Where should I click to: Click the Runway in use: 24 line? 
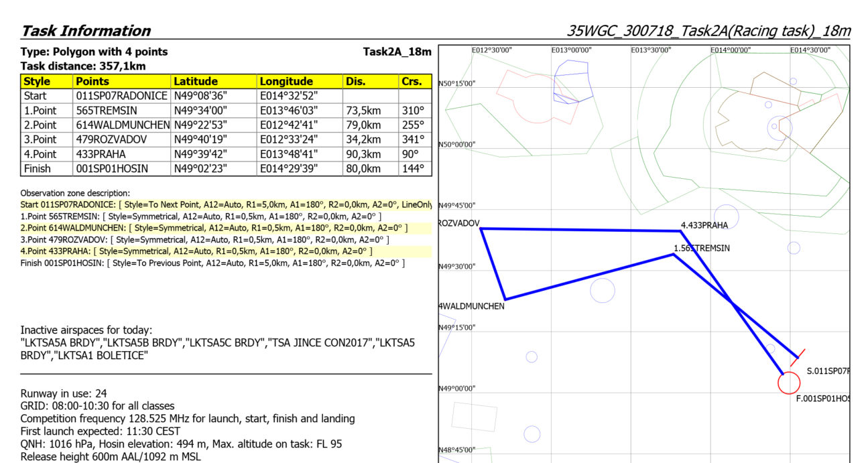click(x=64, y=393)
